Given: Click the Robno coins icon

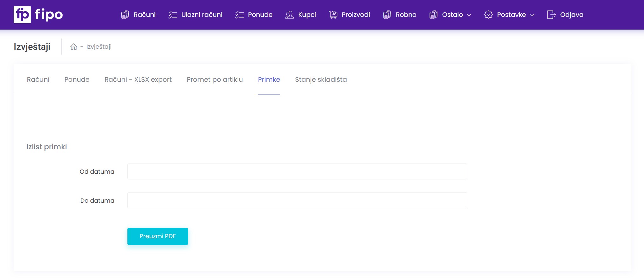Looking at the screenshot, I should [387, 15].
